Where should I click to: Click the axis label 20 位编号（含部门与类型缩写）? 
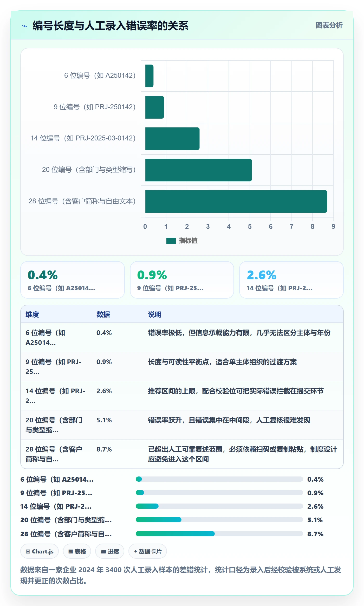[89, 170]
